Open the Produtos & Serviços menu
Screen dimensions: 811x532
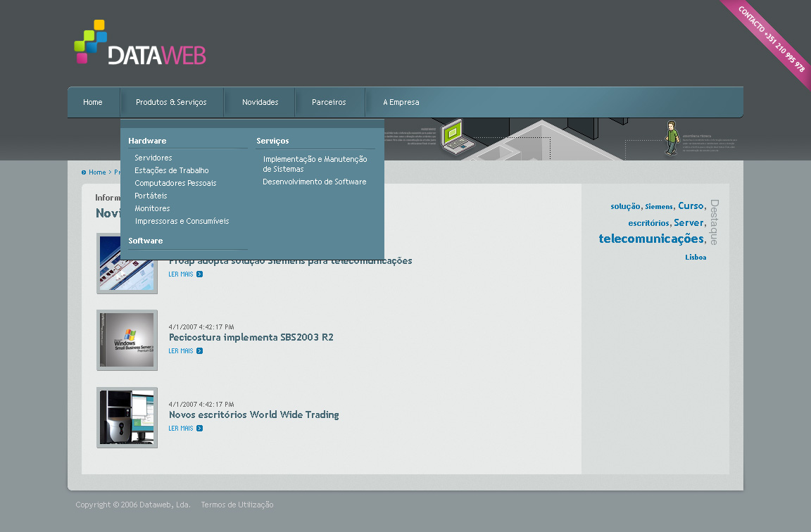pyautogui.click(x=171, y=103)
